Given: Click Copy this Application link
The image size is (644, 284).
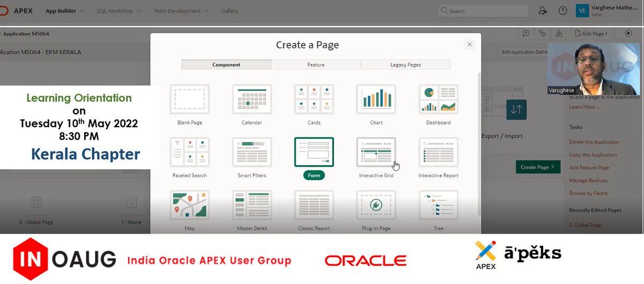Looking at the screenshot, I should click(593, 155).
